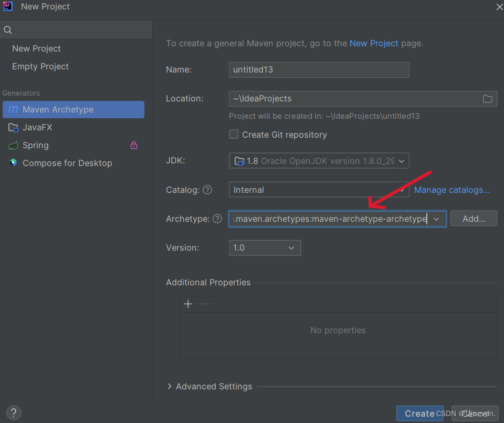This screenshot has height=423, width=504.
Task: Click the Catalog help question icon
Action: (x=208, y=190)
